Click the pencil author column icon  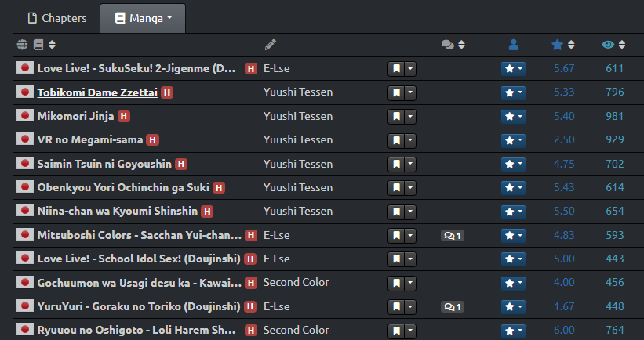click(271, 45)
